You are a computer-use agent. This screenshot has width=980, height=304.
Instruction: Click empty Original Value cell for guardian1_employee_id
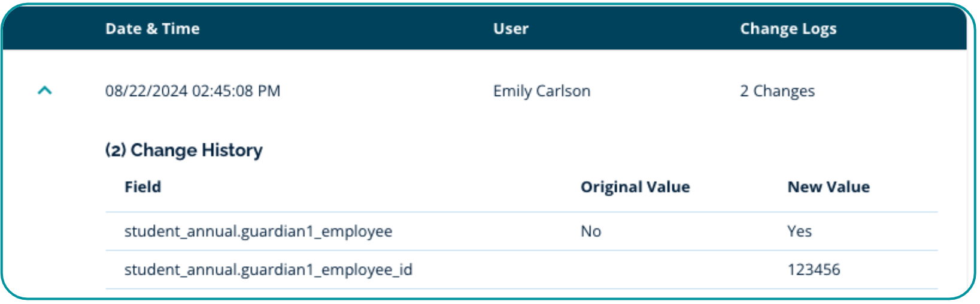(635, 270)
